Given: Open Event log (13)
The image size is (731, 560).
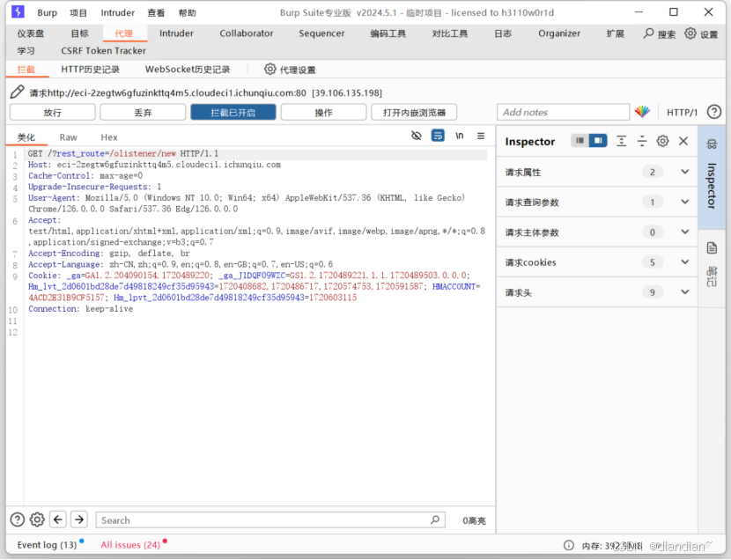Looking at the screenshot, I should pyautogui.click(x=47, y=545).
